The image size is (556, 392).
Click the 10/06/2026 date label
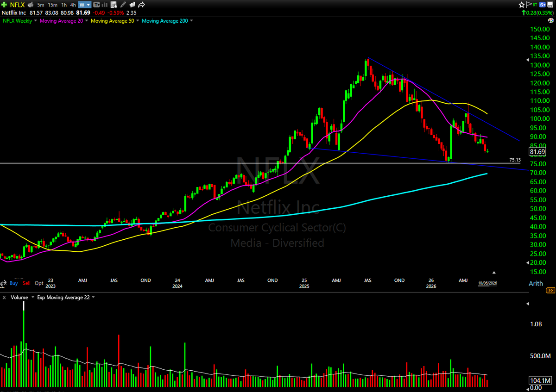coord(487,283)
